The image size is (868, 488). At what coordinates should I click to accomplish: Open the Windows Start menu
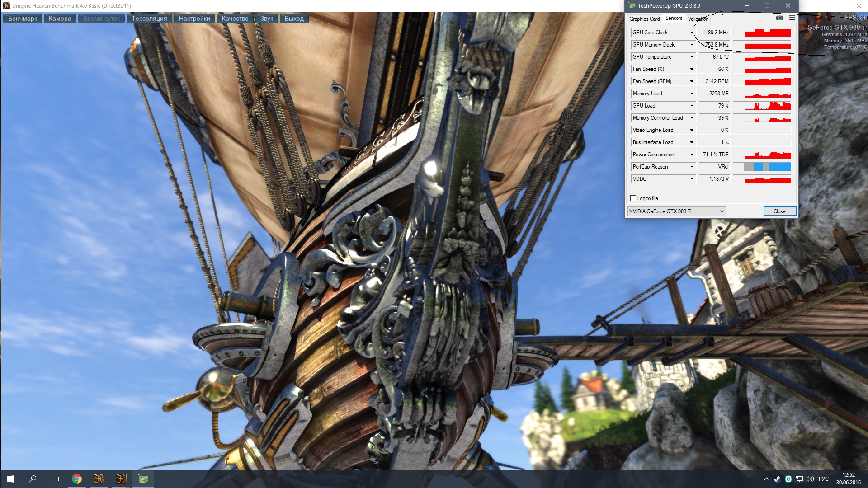[11, 479]
